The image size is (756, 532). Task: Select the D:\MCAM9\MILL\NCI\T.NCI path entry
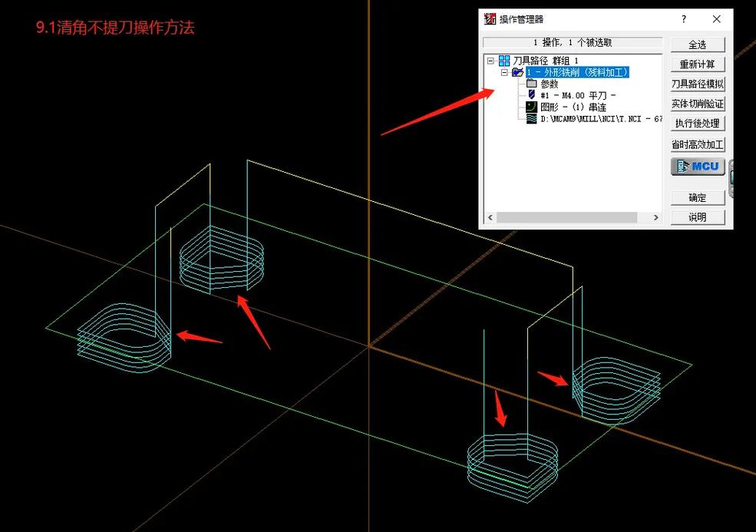point(601,119)
